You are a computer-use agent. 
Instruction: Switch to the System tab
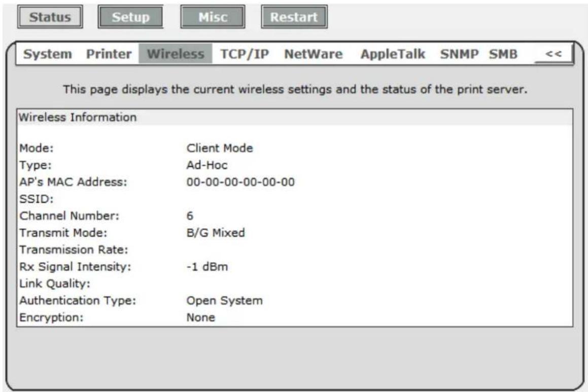47,54
